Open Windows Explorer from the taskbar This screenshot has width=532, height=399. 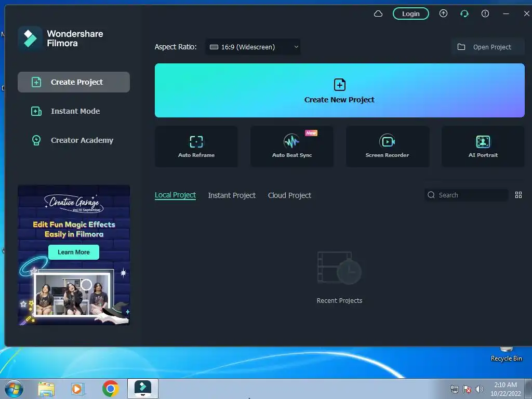[x=46, y=389]
